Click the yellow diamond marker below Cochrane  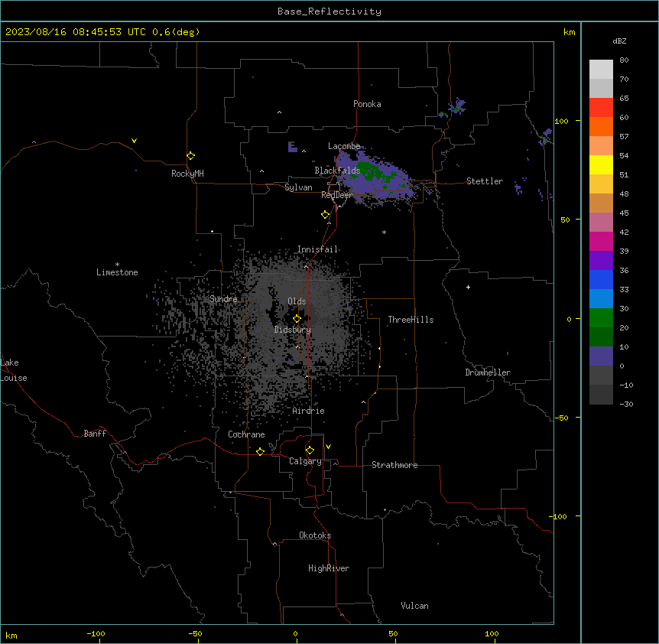pyautogui.click(x=261, y=451)
